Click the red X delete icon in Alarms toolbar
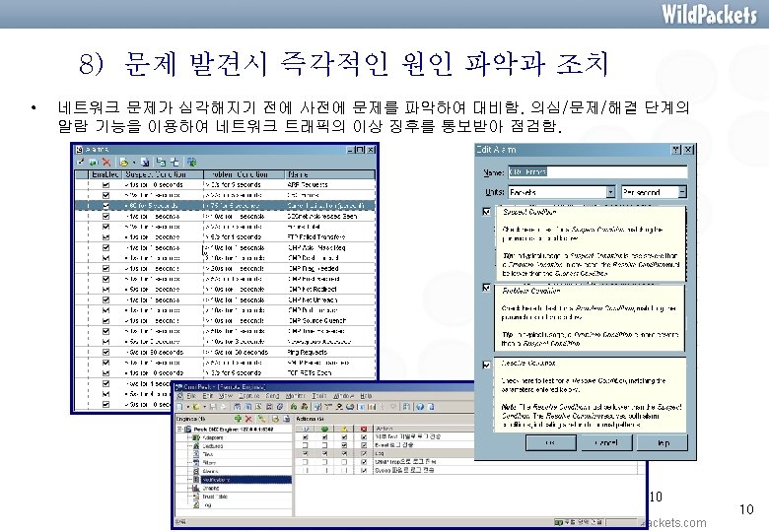The image size is (769, 532). pos(106,162)
